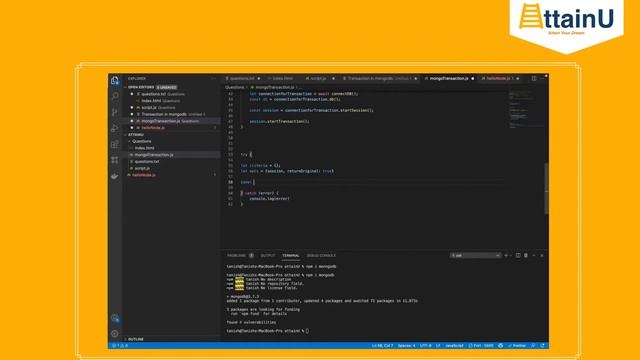Image resolution: width=640 pixels, height=360 pixels.
Task: Click the Ln, Col status bar entry
Action: [382, 346]
